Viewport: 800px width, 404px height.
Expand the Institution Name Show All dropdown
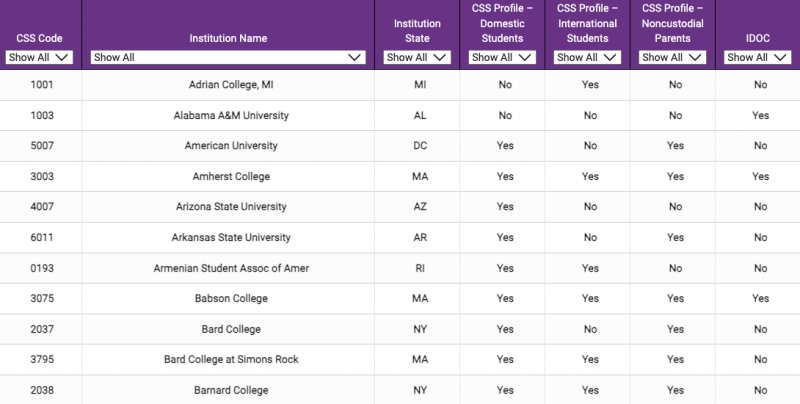tap(228, 57)
